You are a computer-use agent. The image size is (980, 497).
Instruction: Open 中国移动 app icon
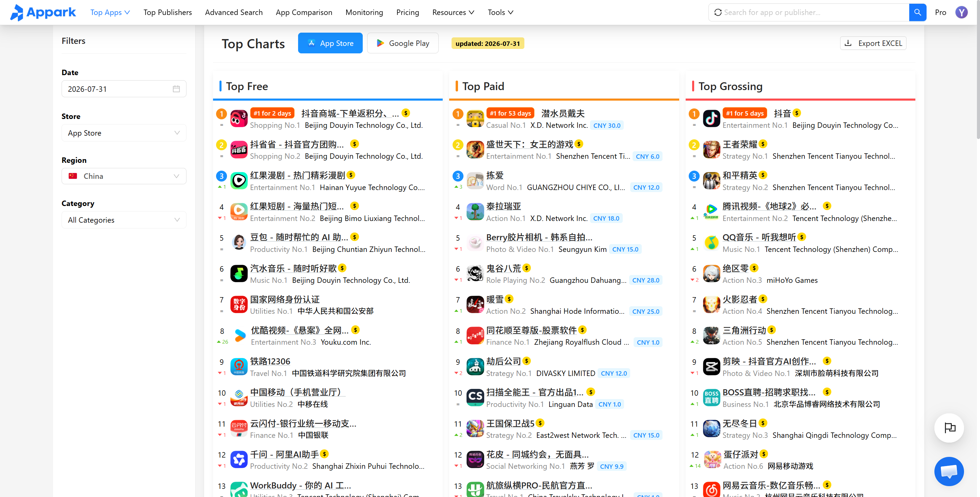(x=239, y=398)
